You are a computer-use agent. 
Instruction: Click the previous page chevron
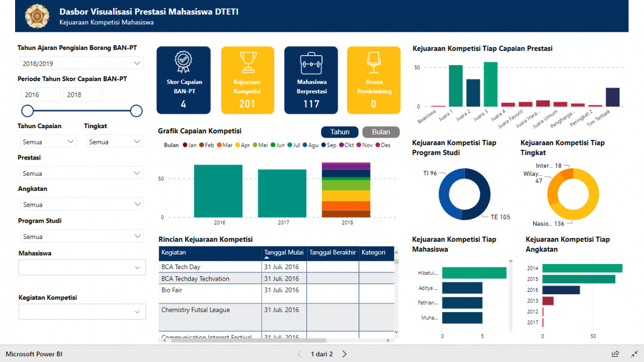point(299,353)
